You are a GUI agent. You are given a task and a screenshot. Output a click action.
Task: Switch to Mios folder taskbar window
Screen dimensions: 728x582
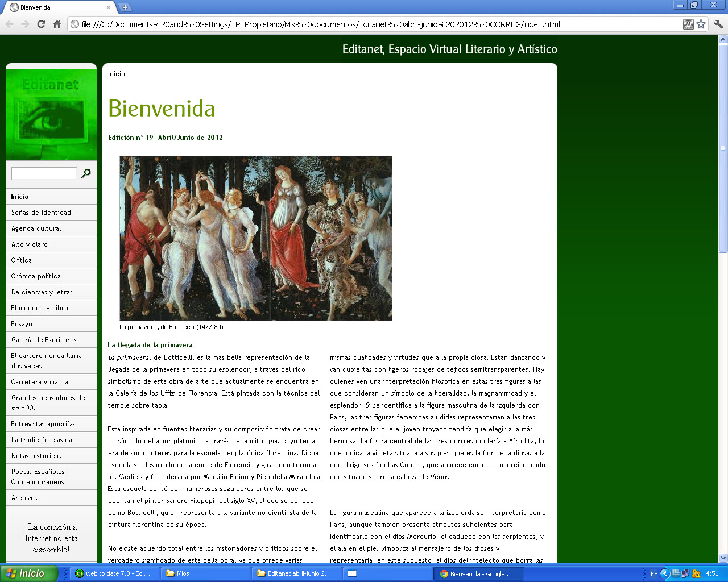[205, 573]
